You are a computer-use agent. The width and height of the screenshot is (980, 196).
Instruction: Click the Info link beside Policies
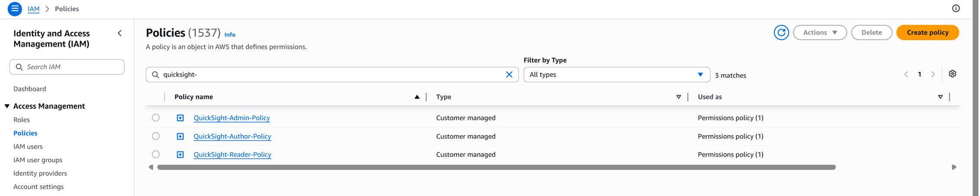click(x=230, y=35)
